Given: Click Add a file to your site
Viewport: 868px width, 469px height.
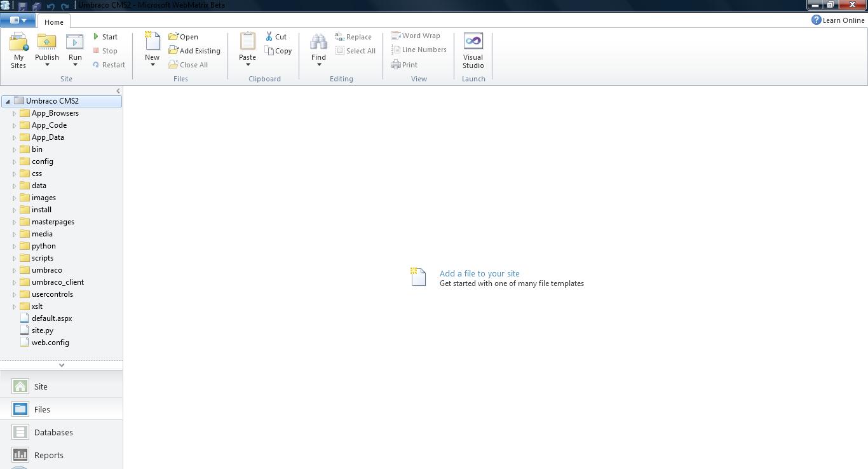Looking at the screenshot, I should pyautogui.click(x=480, y=273).
